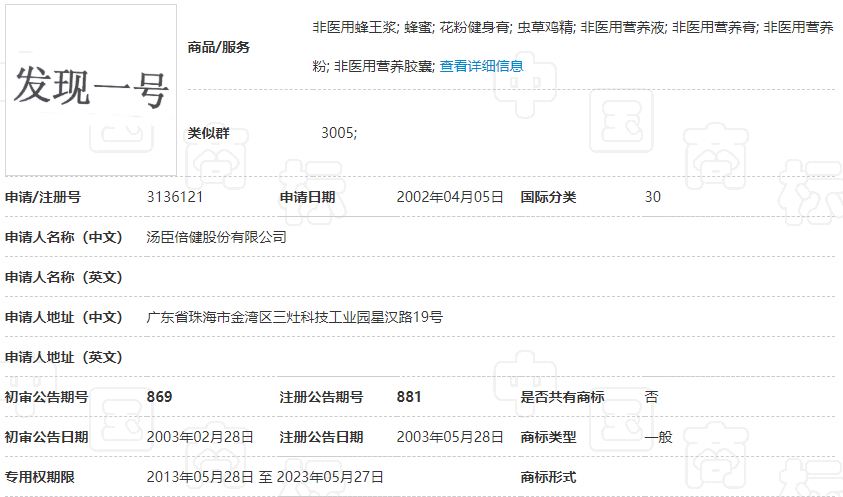The image size is (843, 497).
Task: Click the 发现一号 trademark image
Action: click(91, 90)
